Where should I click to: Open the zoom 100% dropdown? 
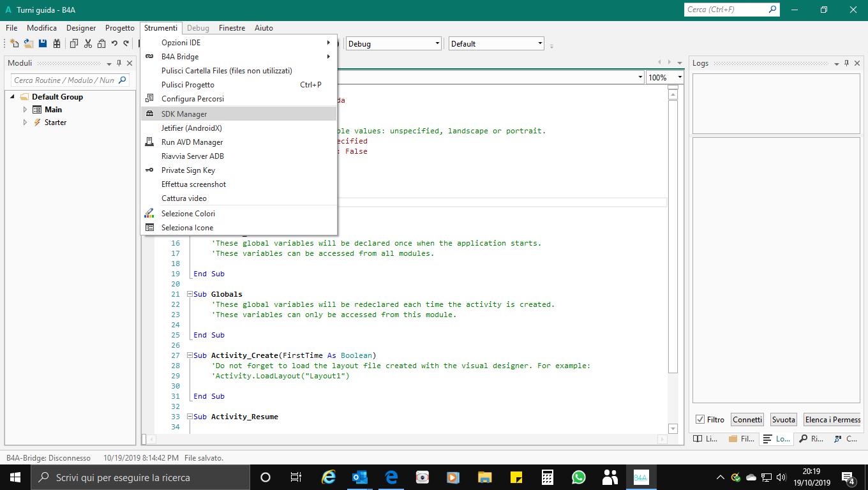point(680,77)
